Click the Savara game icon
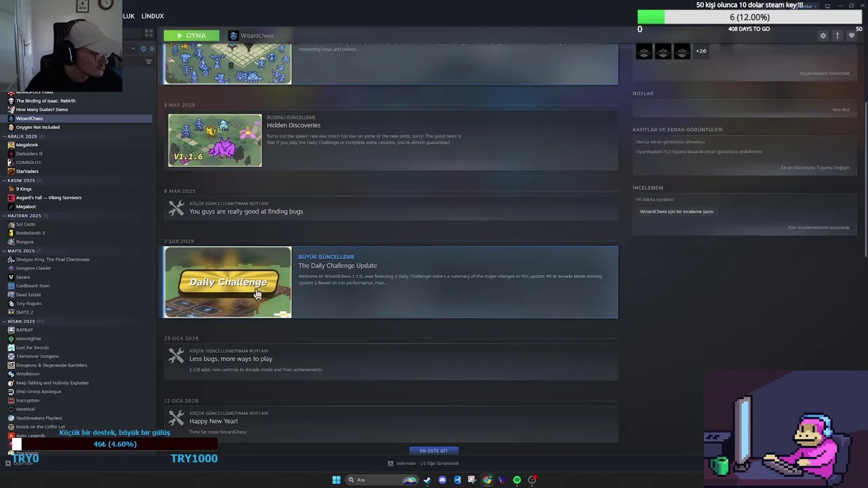Image resolution: width=868 pixels, height=488 pixels. tap(11, 277)
